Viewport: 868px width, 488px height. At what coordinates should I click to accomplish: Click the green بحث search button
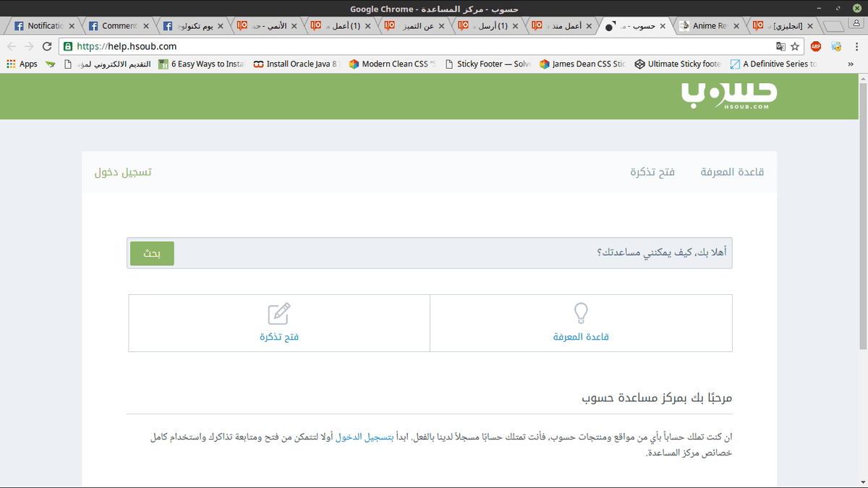[151, 253]
